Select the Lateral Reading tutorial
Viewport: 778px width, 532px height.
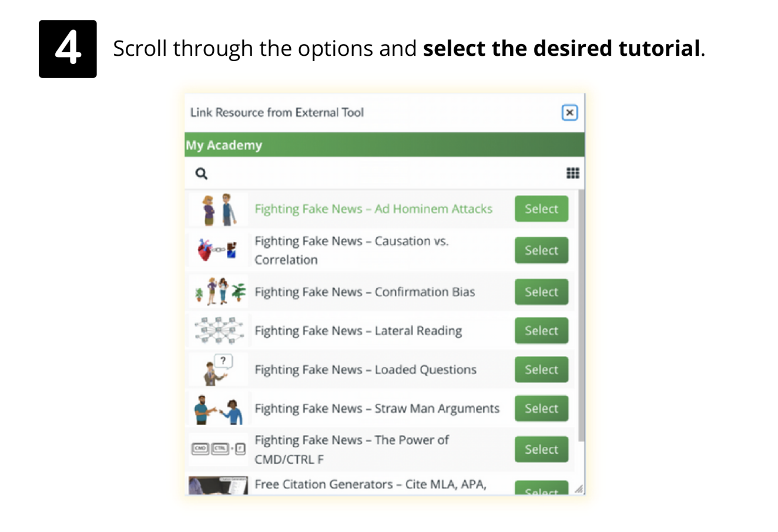[x=541, y=330]
